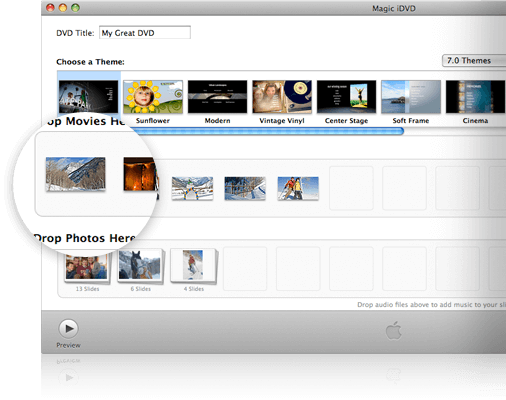Click the green zoom window button
Image resolution: width=506 pixels, height=400 pixels.
75,8
